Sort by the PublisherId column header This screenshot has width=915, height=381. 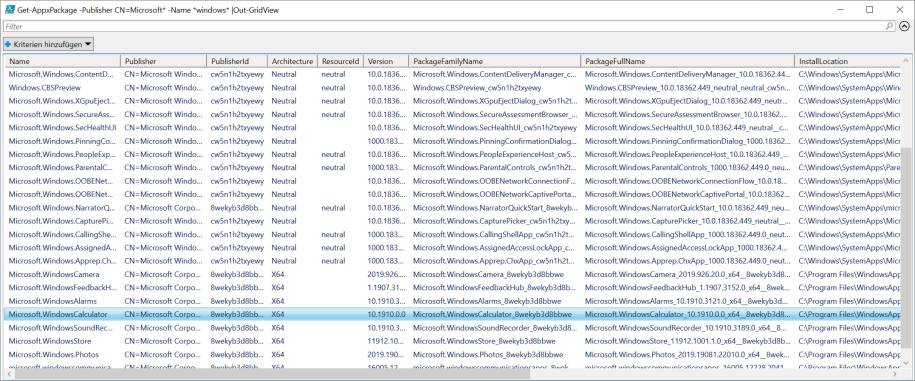pyautogui.click(x=237, y=61)
